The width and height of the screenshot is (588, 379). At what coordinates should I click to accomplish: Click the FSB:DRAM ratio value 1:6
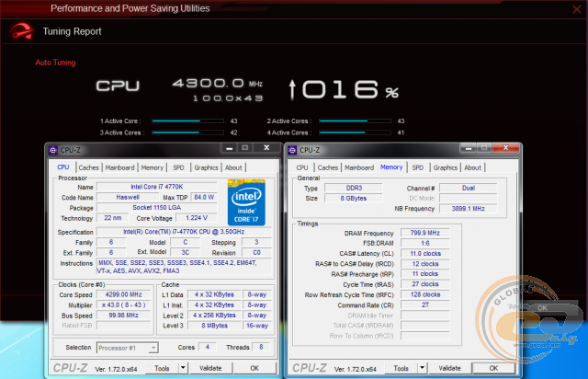pos(424,243)
